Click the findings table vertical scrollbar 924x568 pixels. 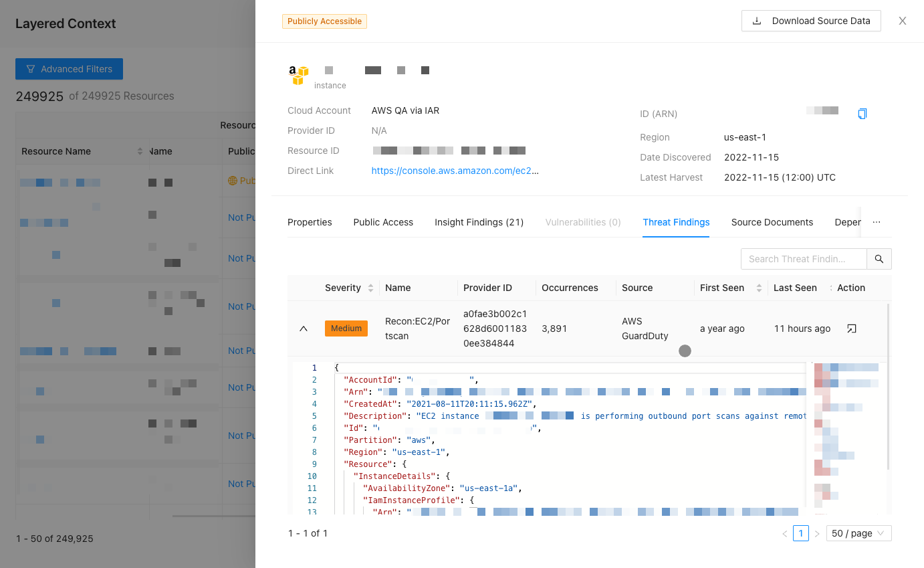(889, 388)
